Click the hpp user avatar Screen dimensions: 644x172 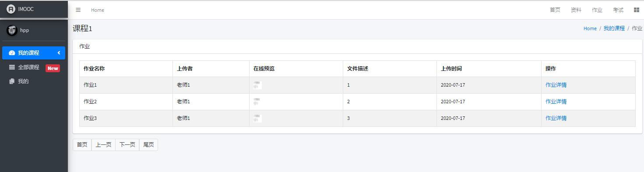click(12, 30)
